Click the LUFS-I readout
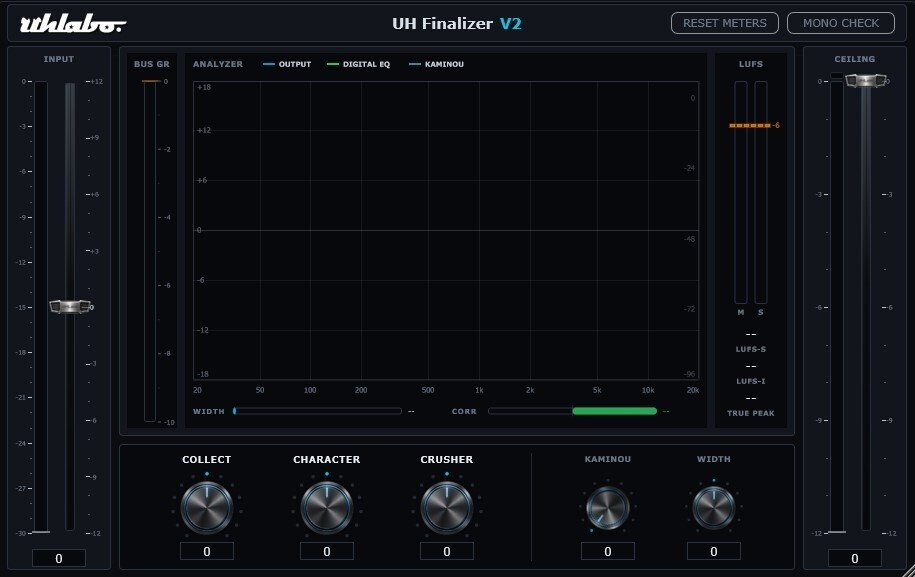Image resolution: width=915 pixels, height=577 pixels. [751, 366]
